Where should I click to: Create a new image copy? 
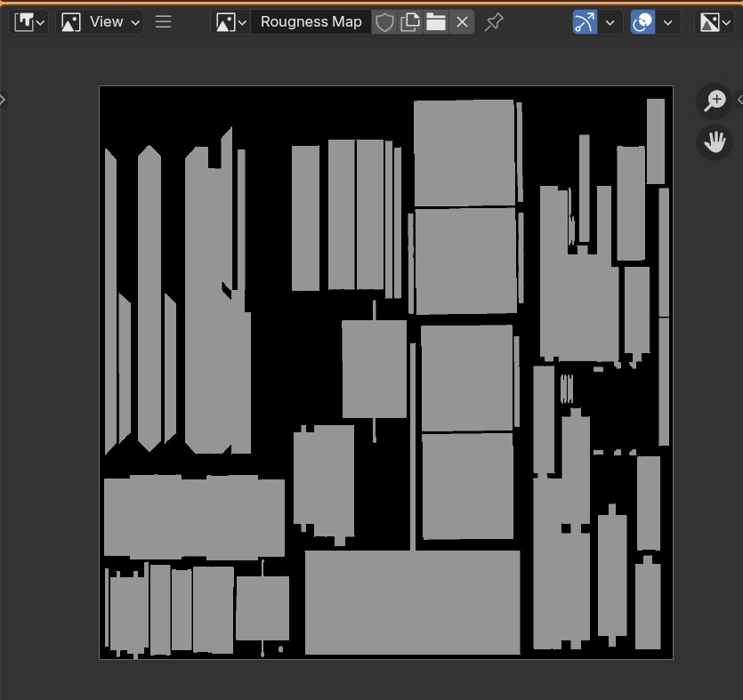click(410, 21)
